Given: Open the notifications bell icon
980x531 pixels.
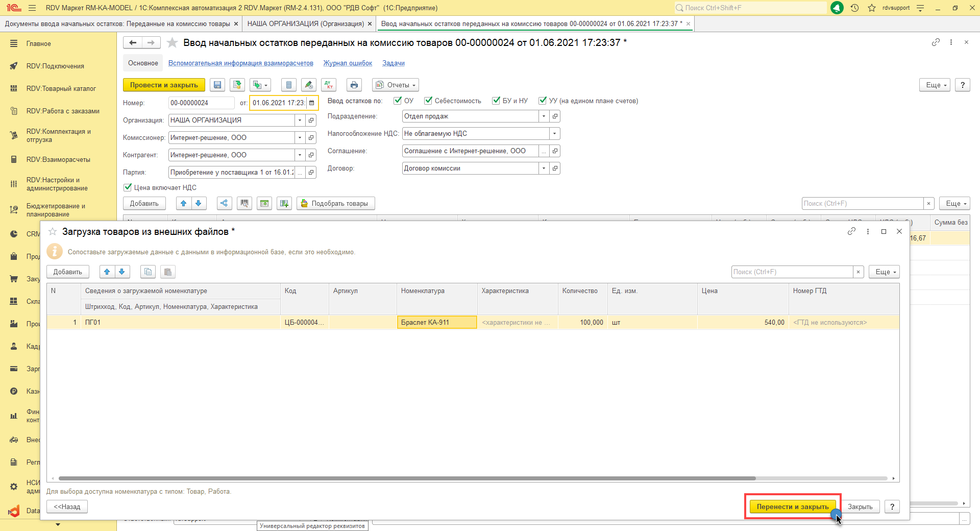Looking at the screenshot, I should coord(837,8).
